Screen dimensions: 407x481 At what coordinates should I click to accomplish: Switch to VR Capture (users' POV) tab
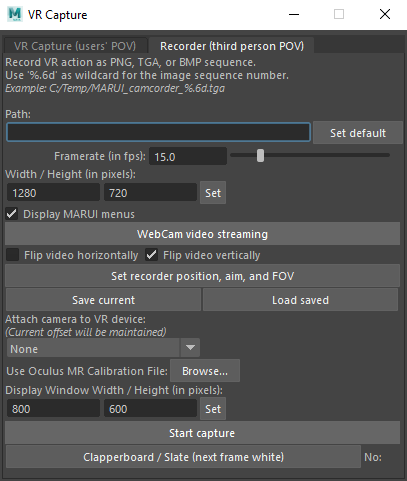[75, 46]
